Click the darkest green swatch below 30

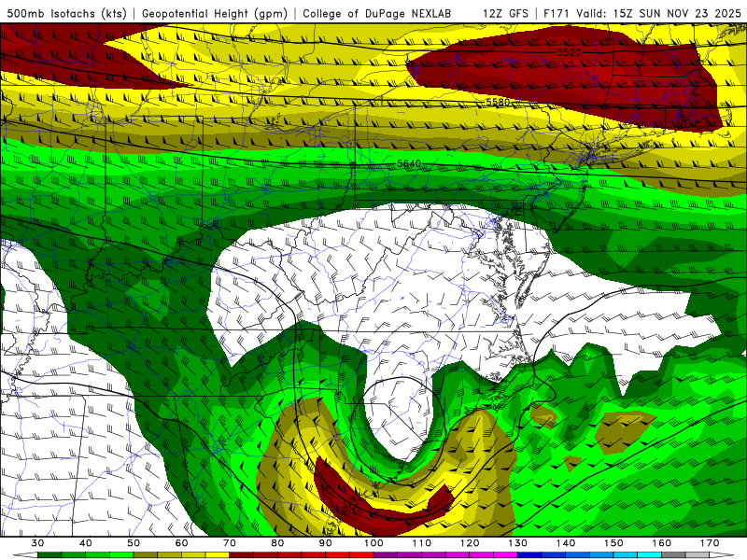pos(49,555)
